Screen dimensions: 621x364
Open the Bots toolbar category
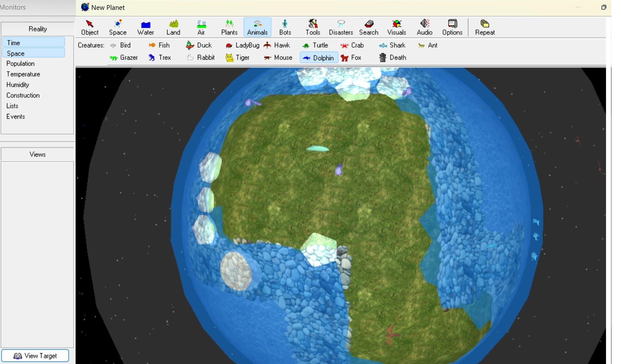(x=285, y=27)
